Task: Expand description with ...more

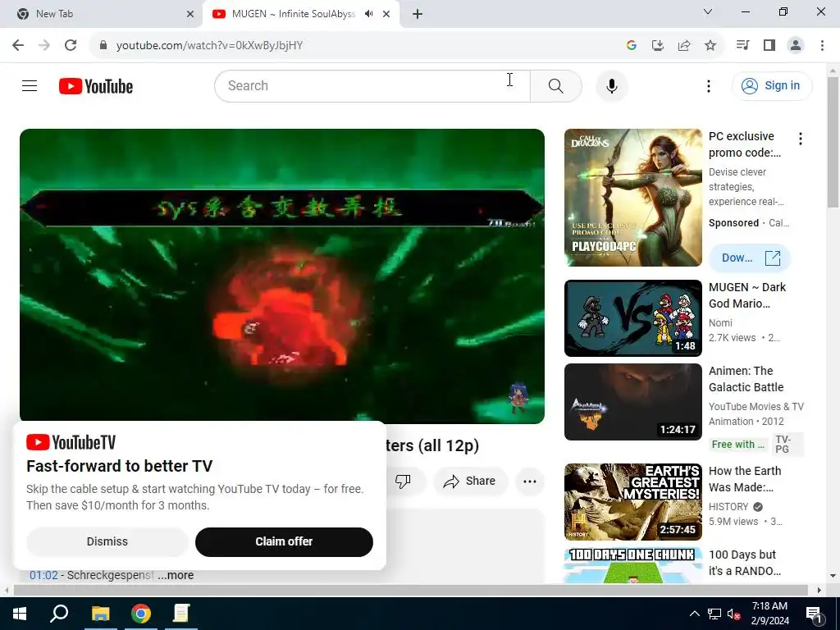Action: pyautogui.click(x=176, y=575)
